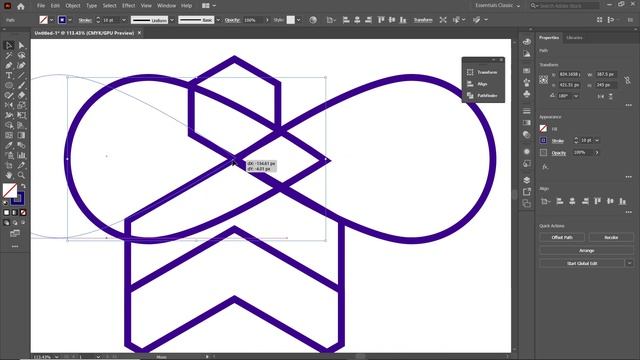This screenshot has height=360, width=640.
Task: Open Pathfinder from floating panel
Action: [483, 96]
